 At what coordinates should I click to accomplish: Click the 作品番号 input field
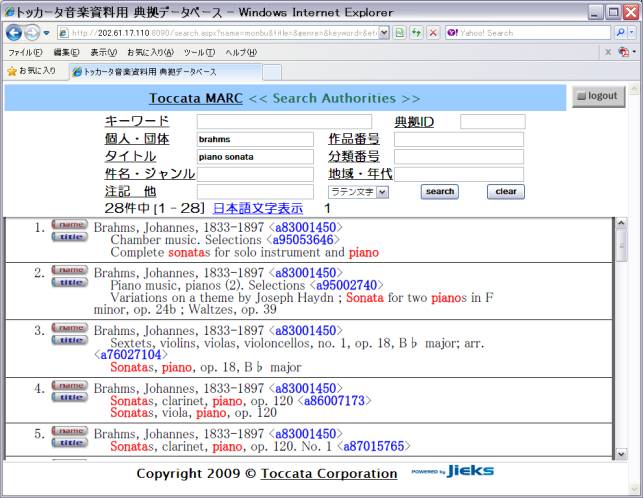pos(459,139)
